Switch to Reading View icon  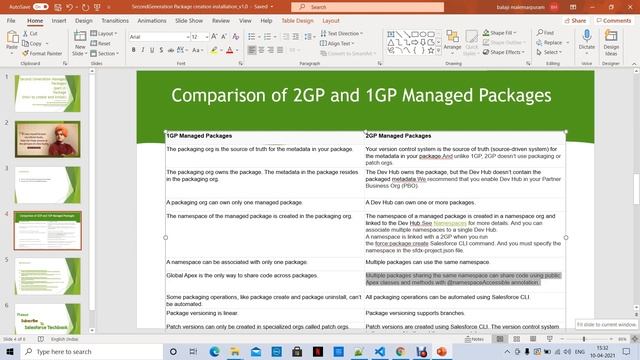coord(533,339)
